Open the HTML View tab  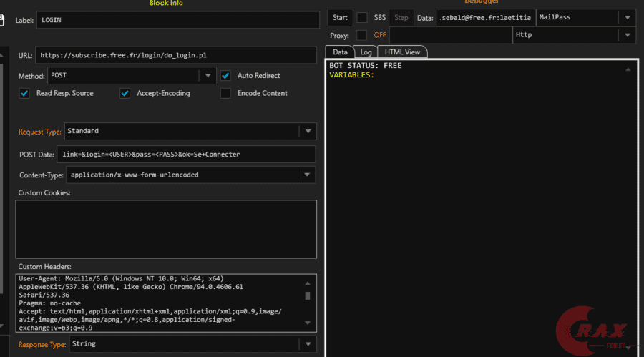402,52
